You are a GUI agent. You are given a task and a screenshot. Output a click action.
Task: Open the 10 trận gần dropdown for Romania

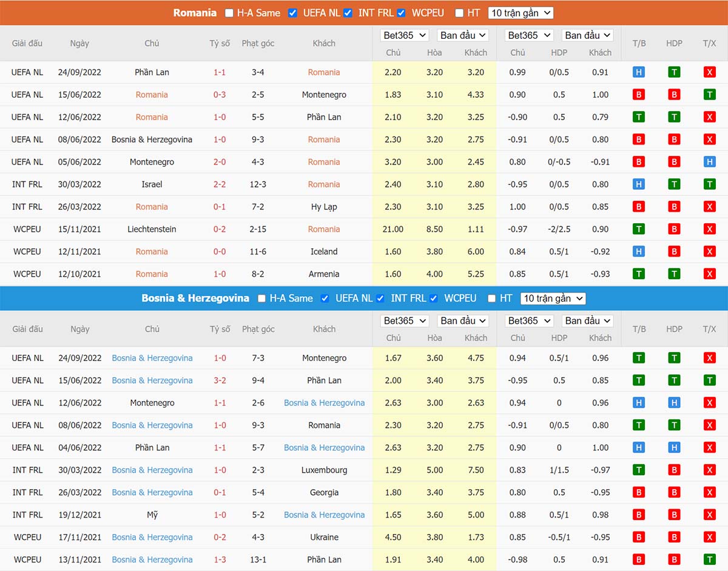tap(521, 13)
